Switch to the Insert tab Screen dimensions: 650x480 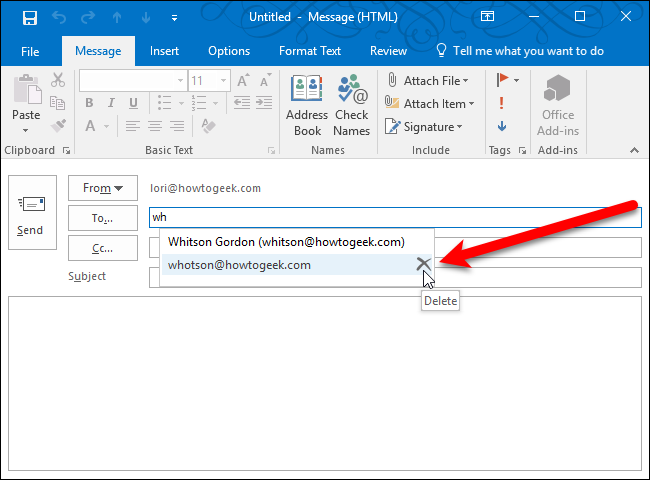coord(165,51)
